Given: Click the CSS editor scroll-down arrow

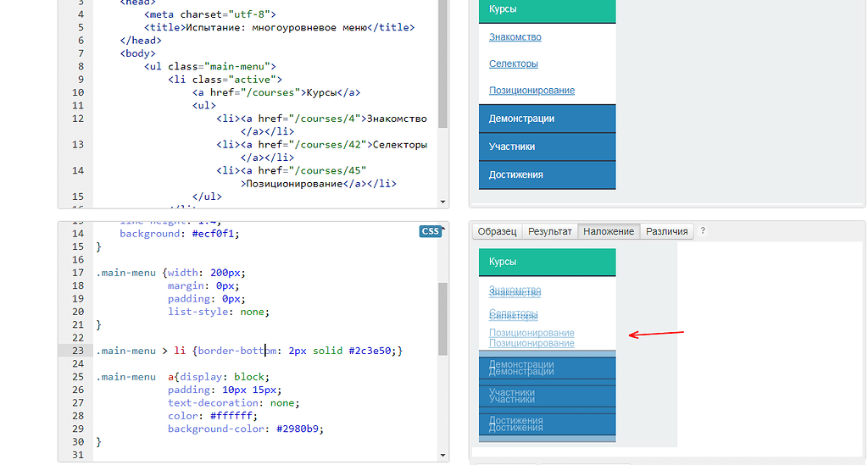Looking at the screenshot, I should [442, 456].
